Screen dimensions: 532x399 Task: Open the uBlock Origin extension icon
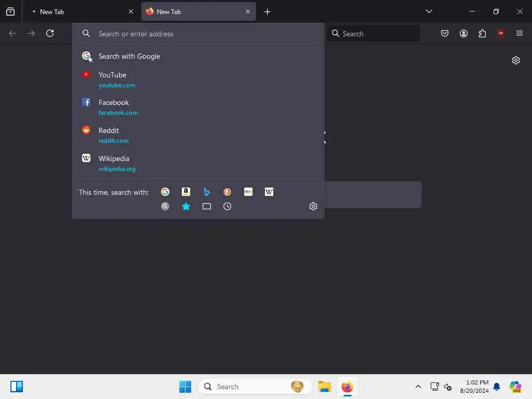click(x=501, y=33)
